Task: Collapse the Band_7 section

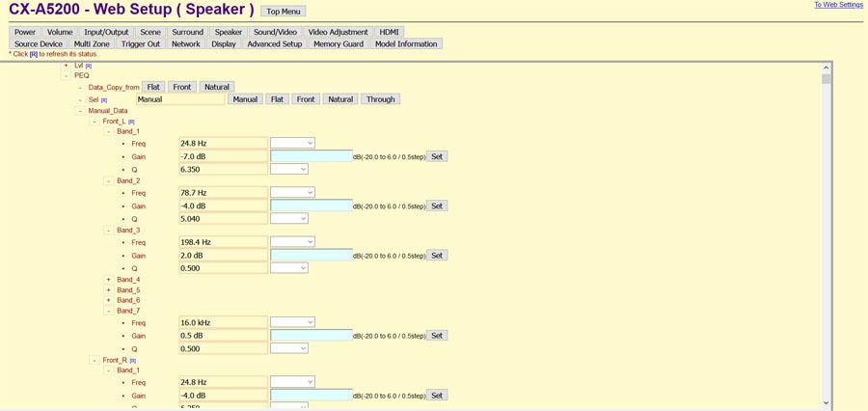Action: point(108,311)
